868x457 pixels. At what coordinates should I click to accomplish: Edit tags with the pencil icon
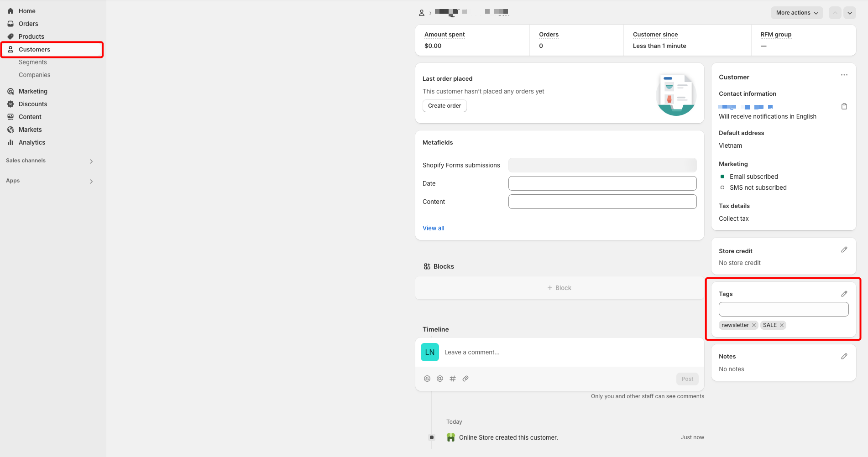[x=844, y=294]
